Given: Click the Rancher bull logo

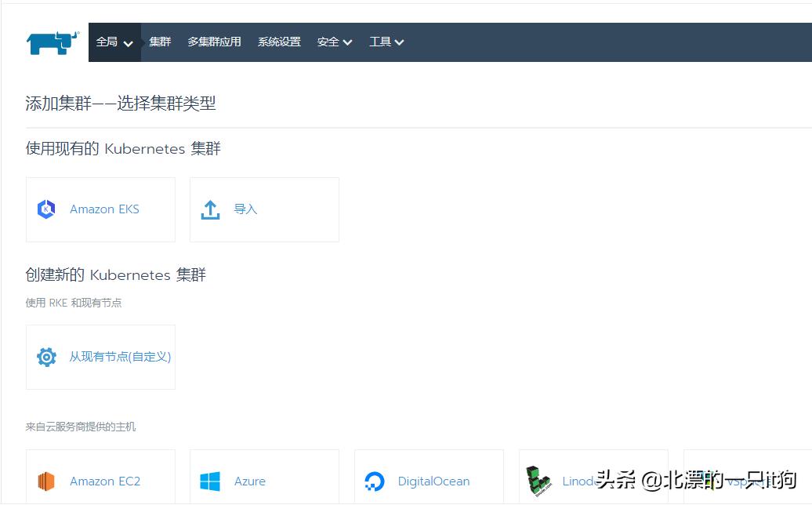Looking at the screenshot, I should [51, 41].
